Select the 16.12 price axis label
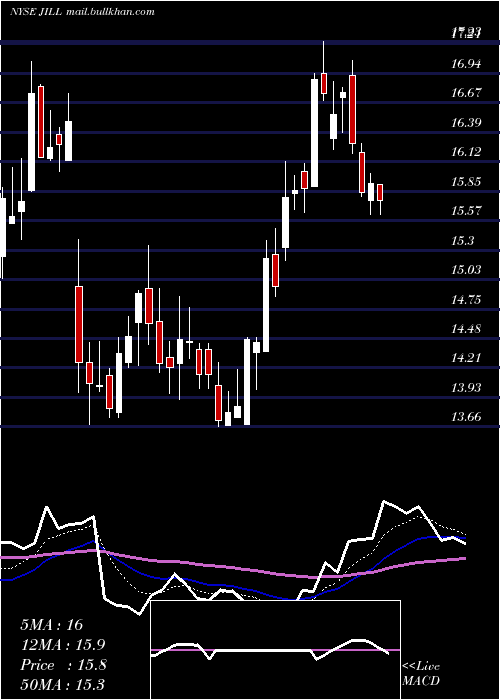Viewport: 500px width, 700px height. (x=466, y=152)
